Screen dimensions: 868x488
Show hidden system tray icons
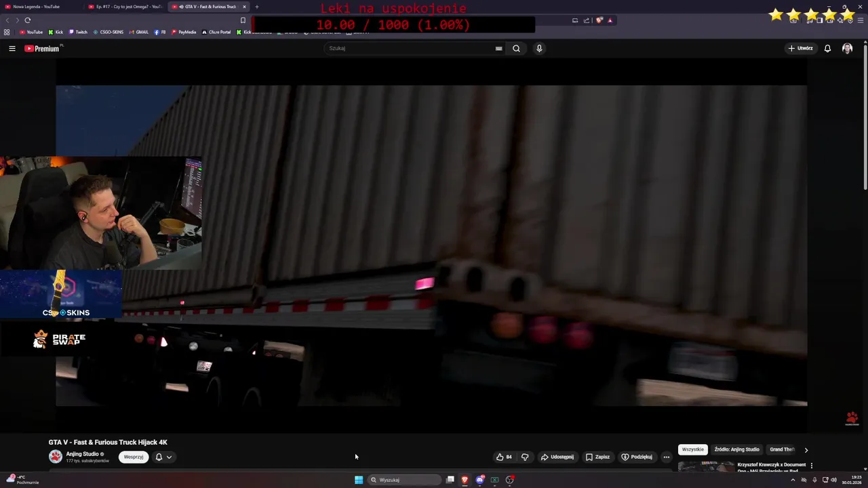793,480
